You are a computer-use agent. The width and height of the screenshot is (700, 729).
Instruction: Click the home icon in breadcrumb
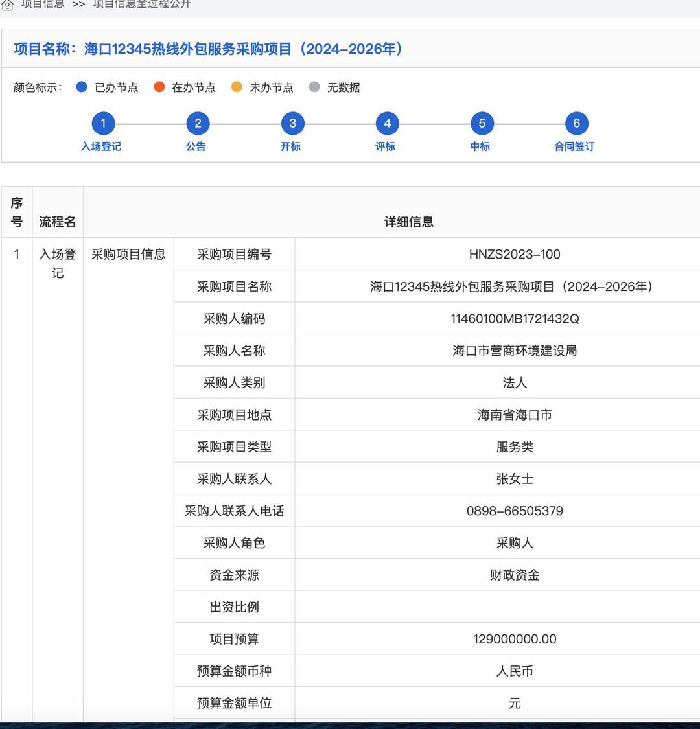point(8,5)
